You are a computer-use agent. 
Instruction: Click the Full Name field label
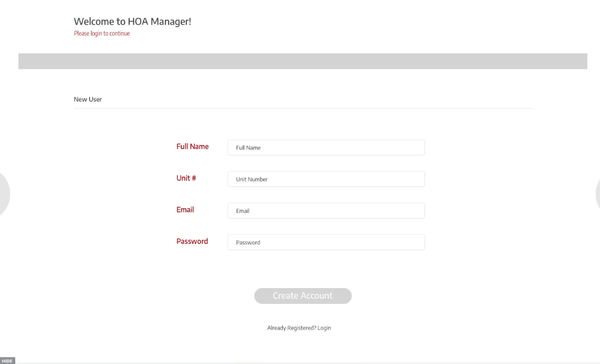(193, 146)
